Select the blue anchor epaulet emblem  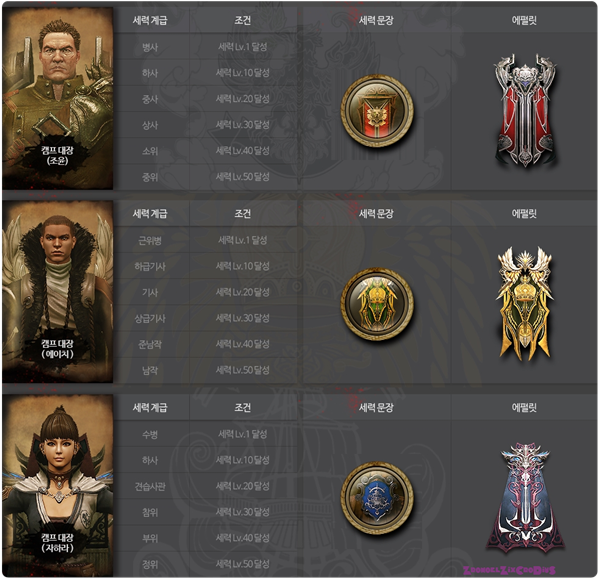coord(525,497)
